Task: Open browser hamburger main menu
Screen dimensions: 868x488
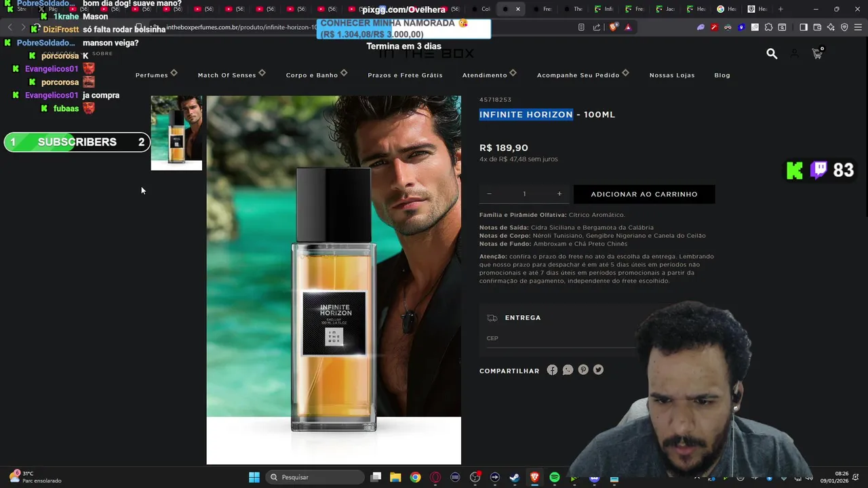Action: point(858,27)
